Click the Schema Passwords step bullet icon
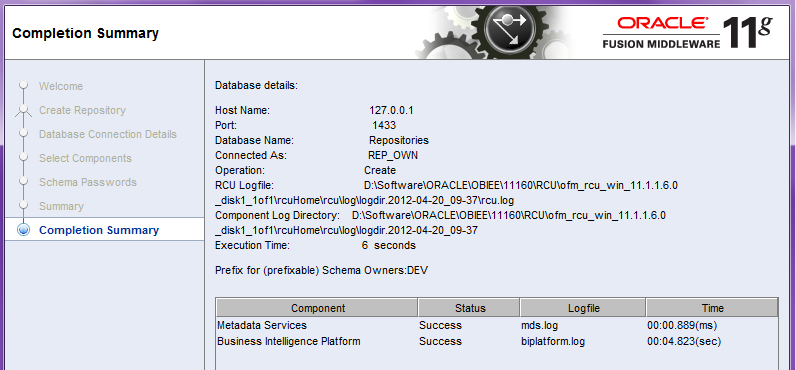 (x=23, y=181)
